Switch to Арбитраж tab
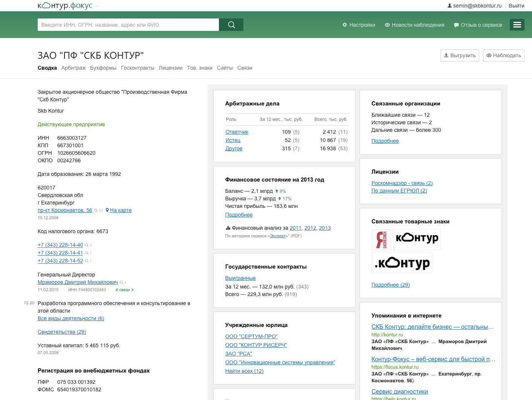532x400 pixels. (73, 68)
